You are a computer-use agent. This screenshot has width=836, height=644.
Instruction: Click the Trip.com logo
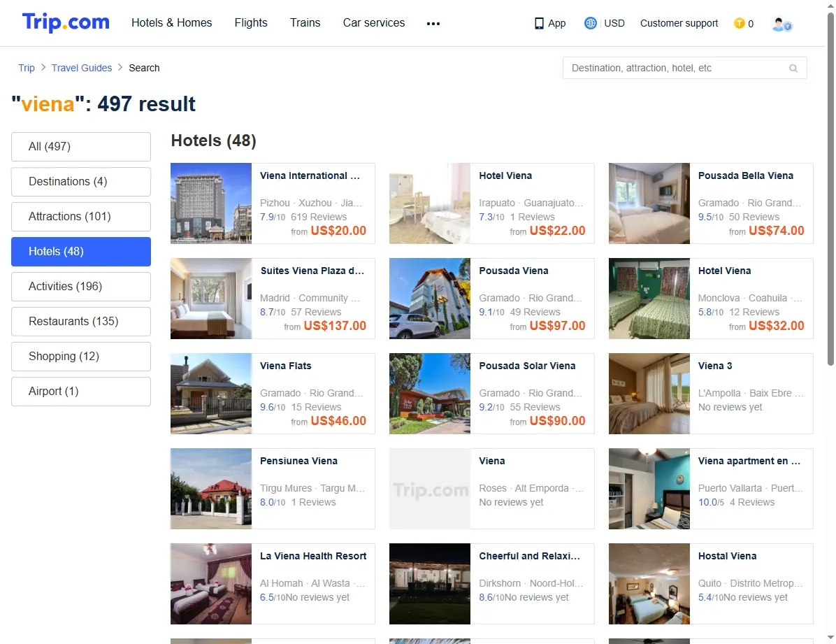66,22
